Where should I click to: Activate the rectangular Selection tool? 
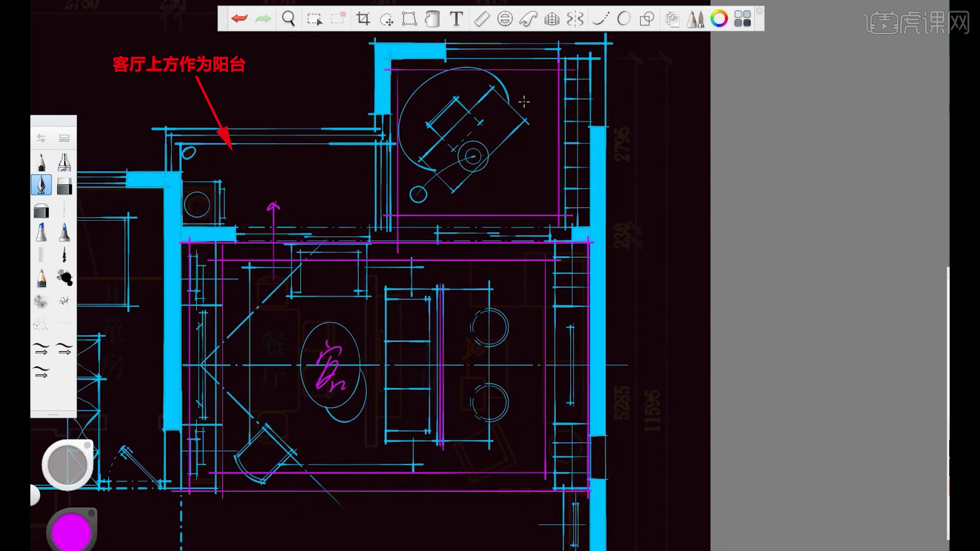pyautogui.click(x=314, y=19)
